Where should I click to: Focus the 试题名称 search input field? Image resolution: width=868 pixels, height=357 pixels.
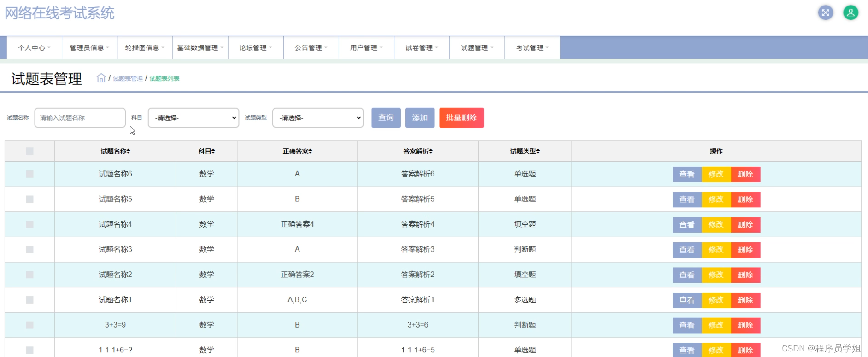click(x=80, y=118)
